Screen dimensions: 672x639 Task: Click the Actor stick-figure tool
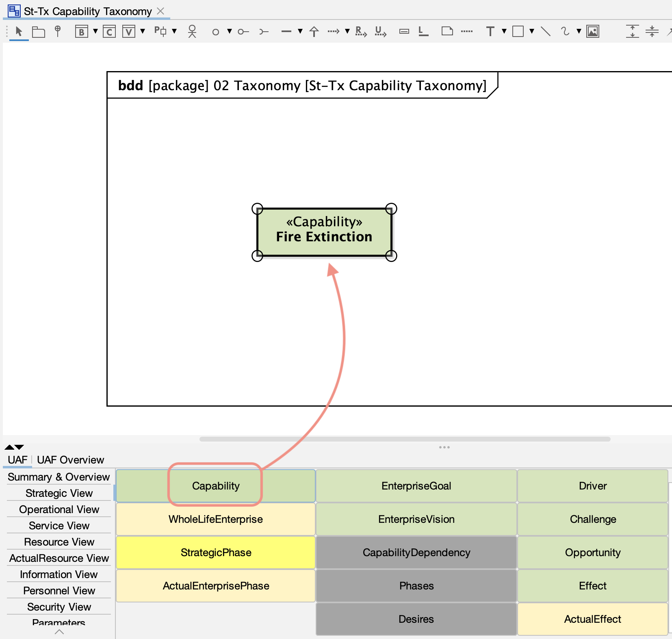tap(192, 31)
